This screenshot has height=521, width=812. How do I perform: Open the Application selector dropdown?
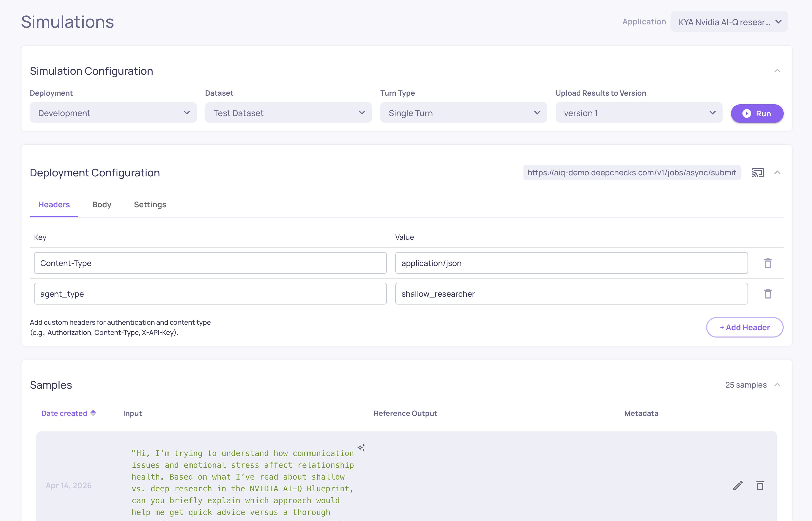[729, 22]
